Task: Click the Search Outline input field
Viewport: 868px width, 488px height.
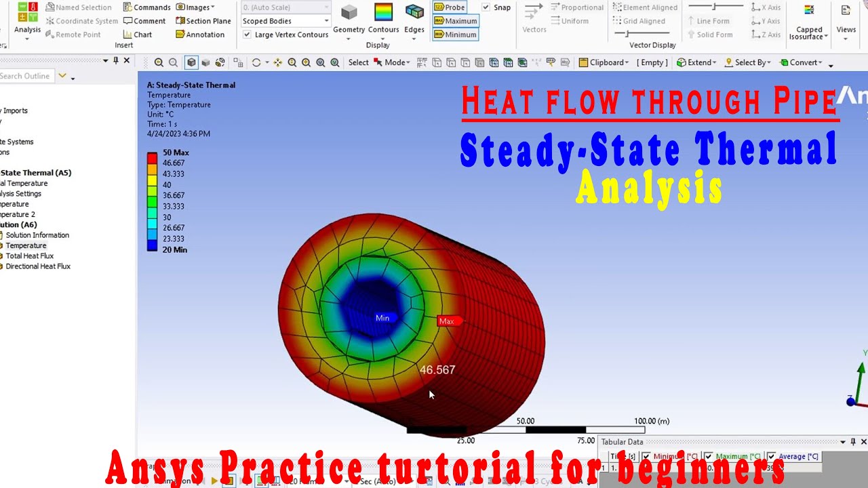Action: tap(26, 76)
